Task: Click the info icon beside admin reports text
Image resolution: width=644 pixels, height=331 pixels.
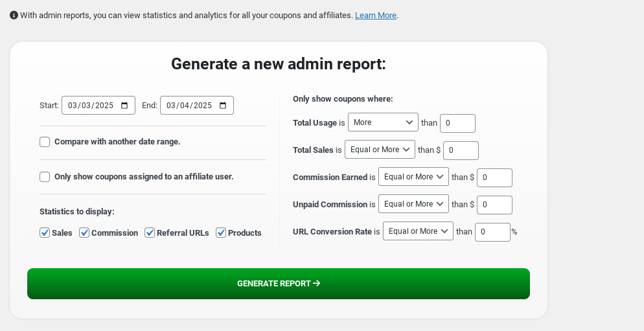Action: tap(14, 15)
